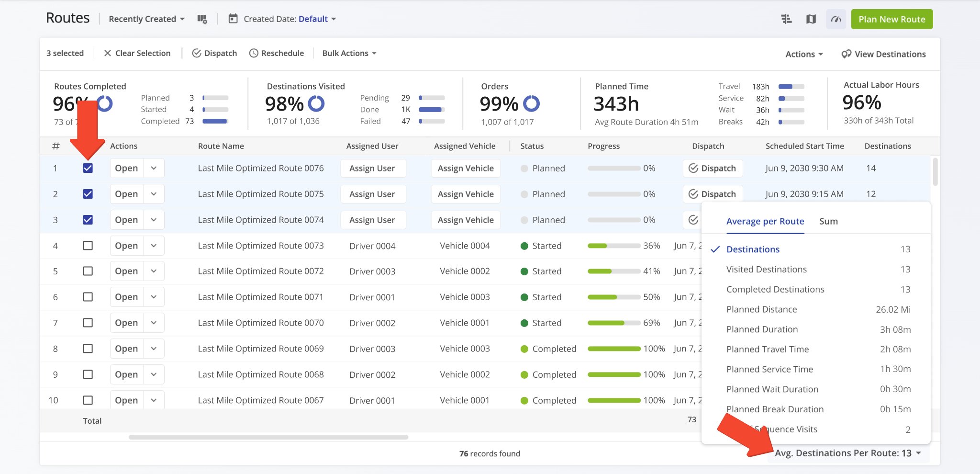The height and width of the screenshot is (474, 980).
Task: Click Default next to Created Date
Action: (313, 19)
